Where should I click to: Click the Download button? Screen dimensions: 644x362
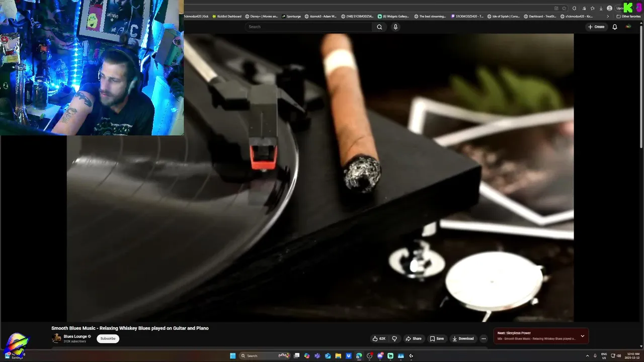tap(463, 338)
